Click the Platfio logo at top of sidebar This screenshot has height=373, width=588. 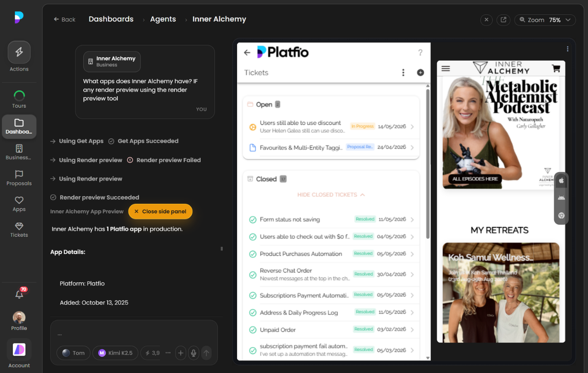click(19, 17)
